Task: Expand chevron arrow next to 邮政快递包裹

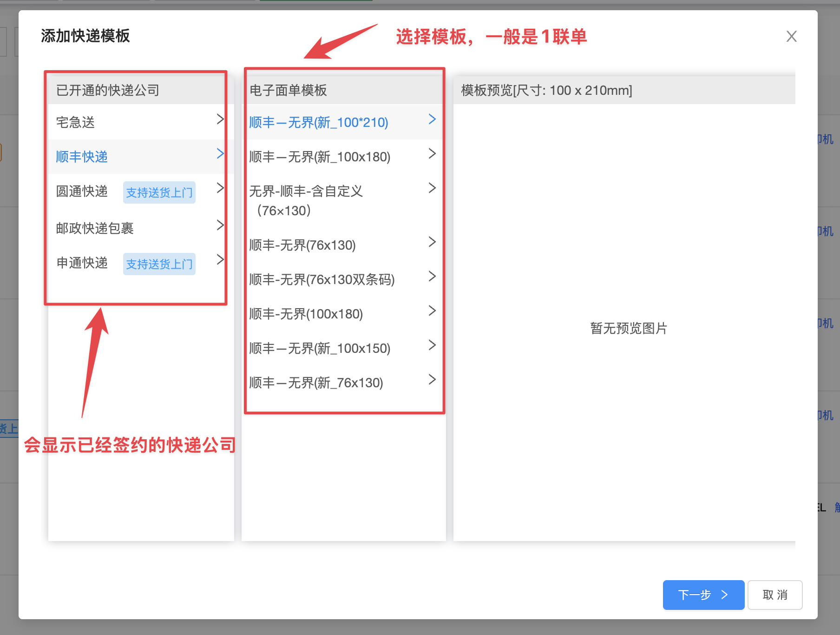Action: point(220,225)
